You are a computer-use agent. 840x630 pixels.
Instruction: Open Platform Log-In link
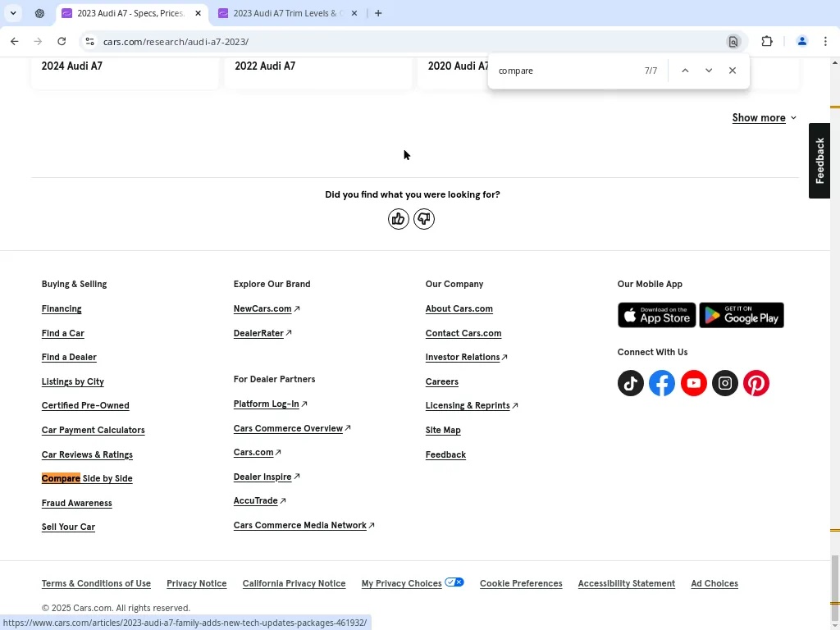click(x=271, y=404)
